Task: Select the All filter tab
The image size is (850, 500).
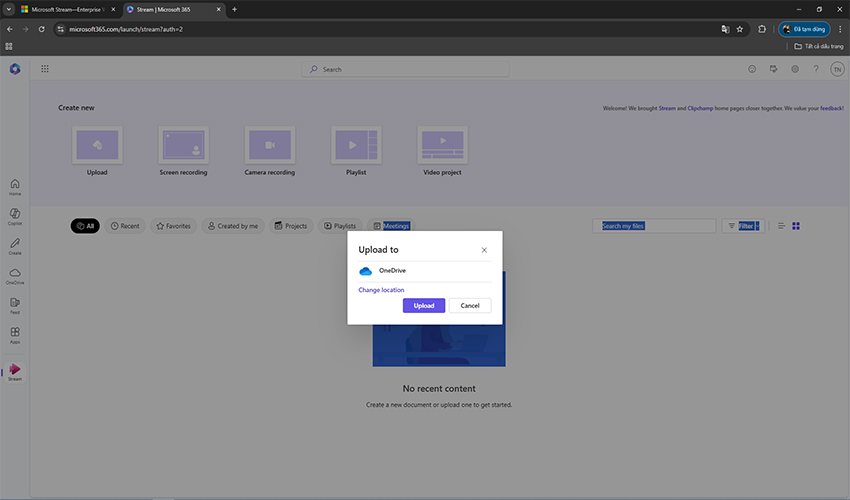Action: pos(85,226)
